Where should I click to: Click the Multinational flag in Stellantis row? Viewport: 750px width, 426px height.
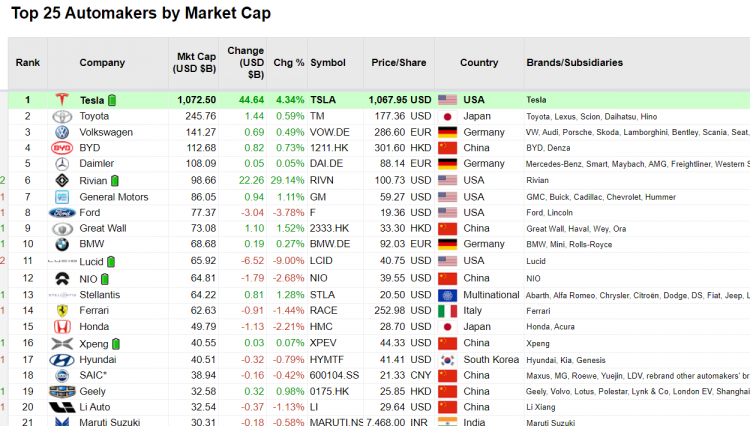pyautogui.click(x=448, y=295)
